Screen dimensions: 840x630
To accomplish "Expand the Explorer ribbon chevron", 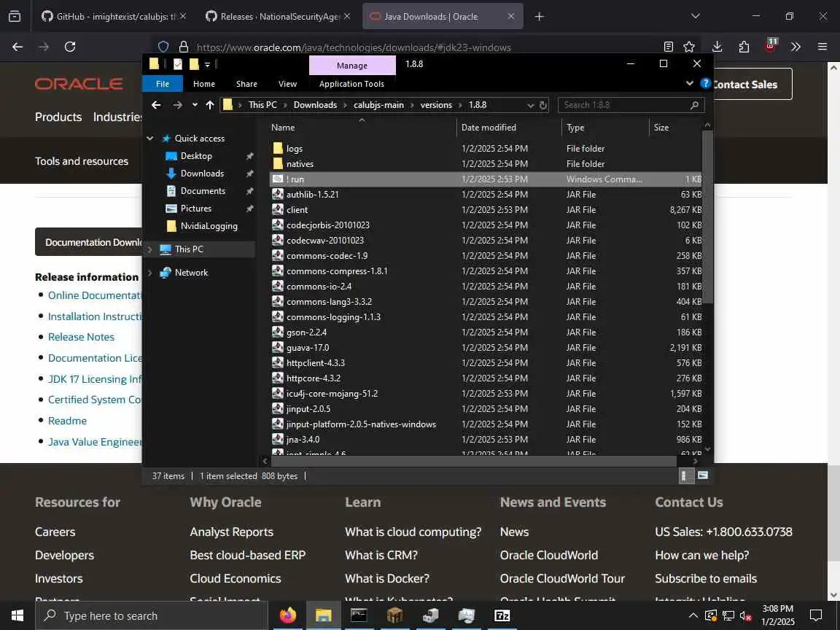I will [x=690, y=83].
